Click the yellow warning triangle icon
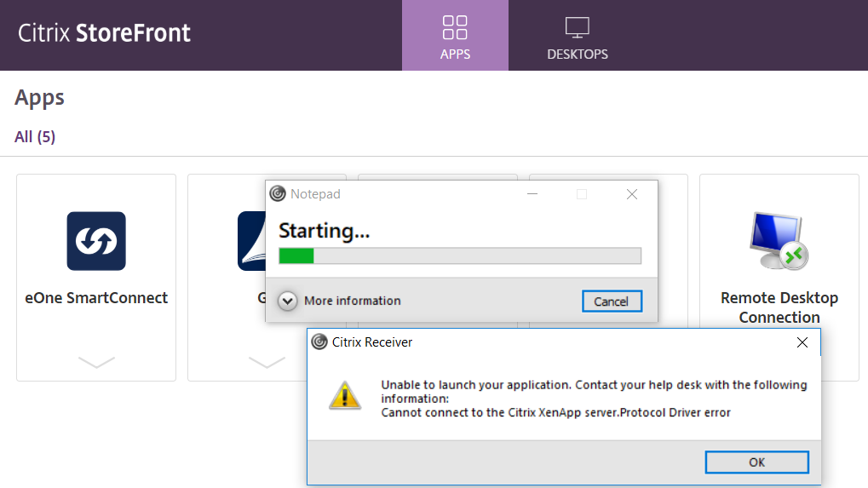Image resolution: width=868 pixels, height=488 pixels. 345,396
